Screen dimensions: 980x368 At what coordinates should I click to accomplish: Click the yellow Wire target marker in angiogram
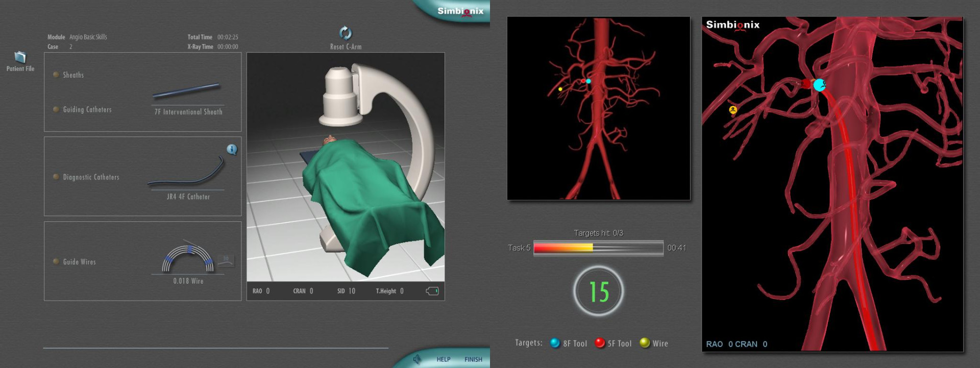(733, 110)
